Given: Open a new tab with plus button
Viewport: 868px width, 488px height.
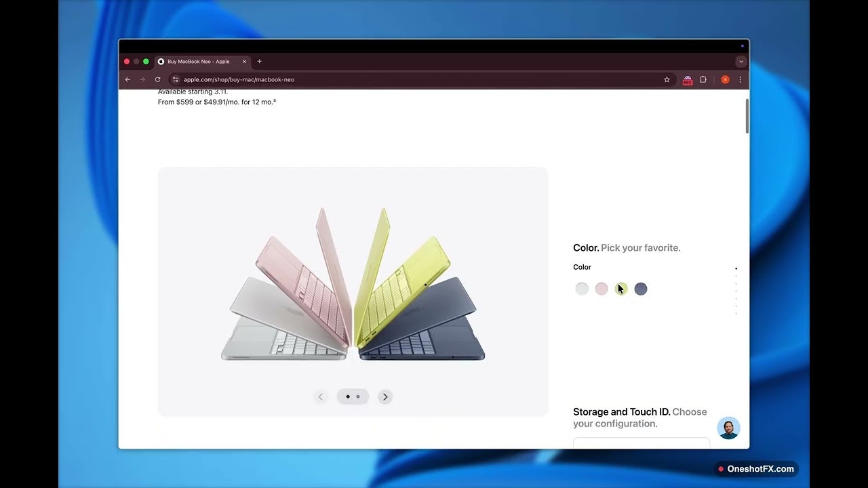Looking at the screenshot, I should point(259,62).
